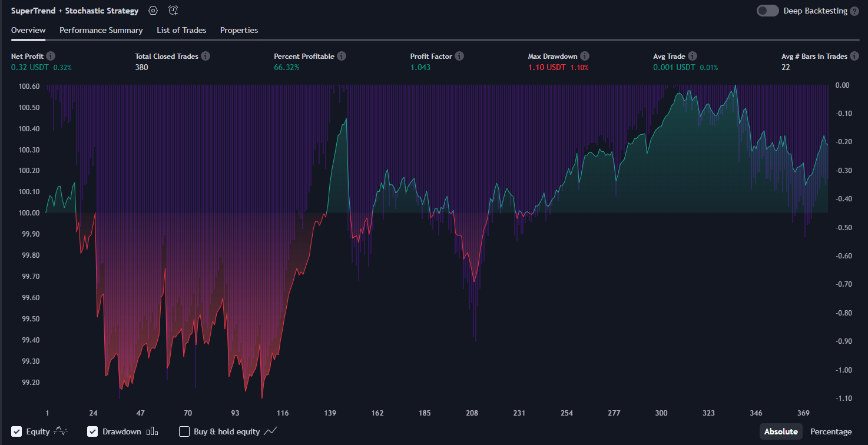Click the Drawdown bars icon

(152, 431)
